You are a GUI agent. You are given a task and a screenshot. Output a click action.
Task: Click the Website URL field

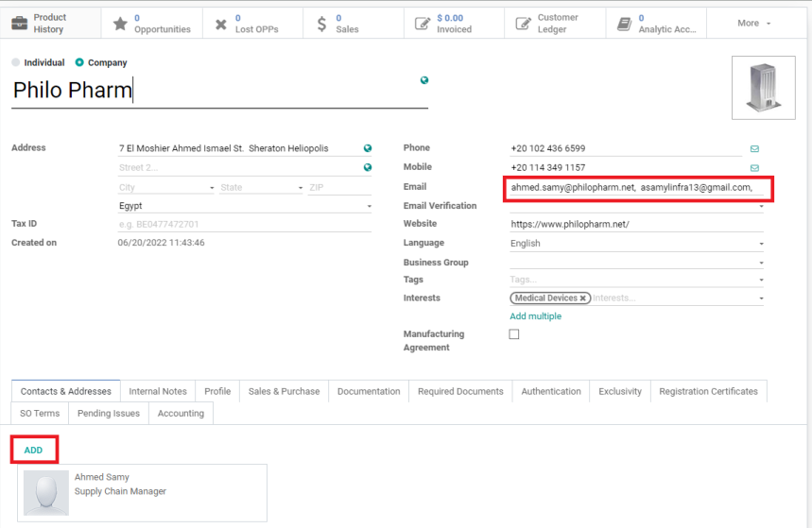(x=636, y=224)
